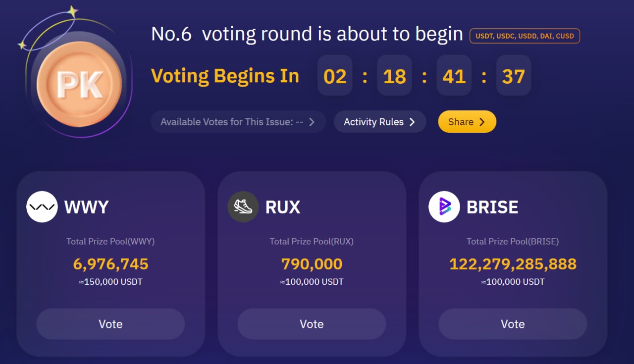634x364 pixels.
Task: Click the chevron arrow beside Activity Rules
Action: tap(412, 122)
